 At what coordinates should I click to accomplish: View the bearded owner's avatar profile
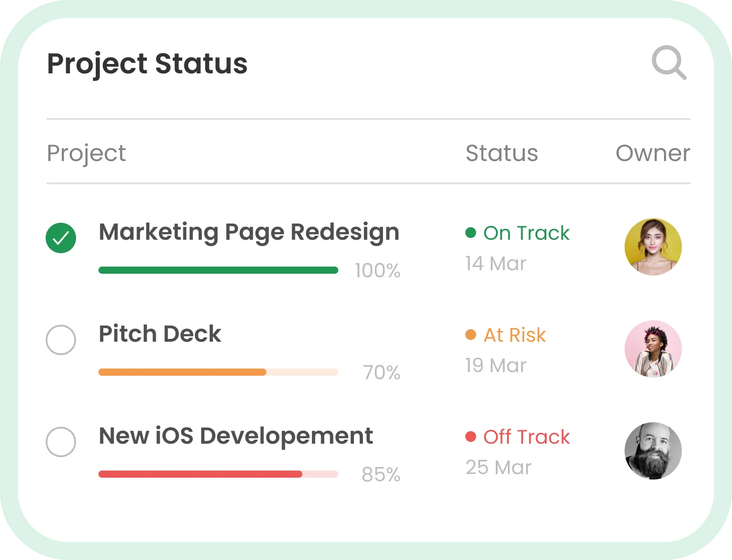tap(653, 450)
